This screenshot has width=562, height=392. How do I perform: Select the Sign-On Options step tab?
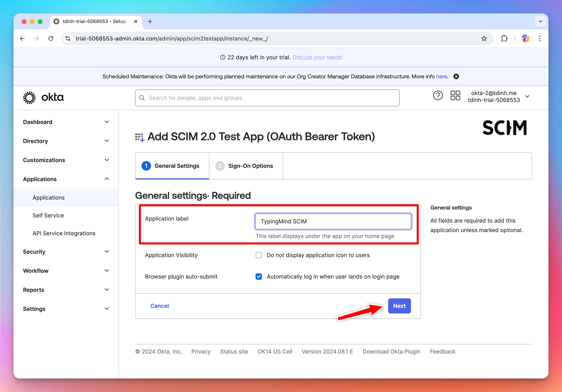[x=246, y=166]
